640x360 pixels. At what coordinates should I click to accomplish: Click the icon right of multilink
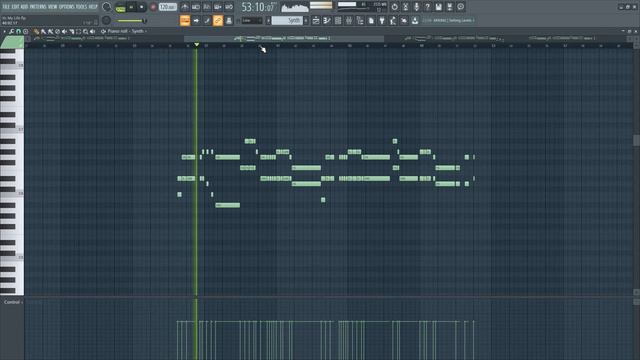(x=229, y=20)
